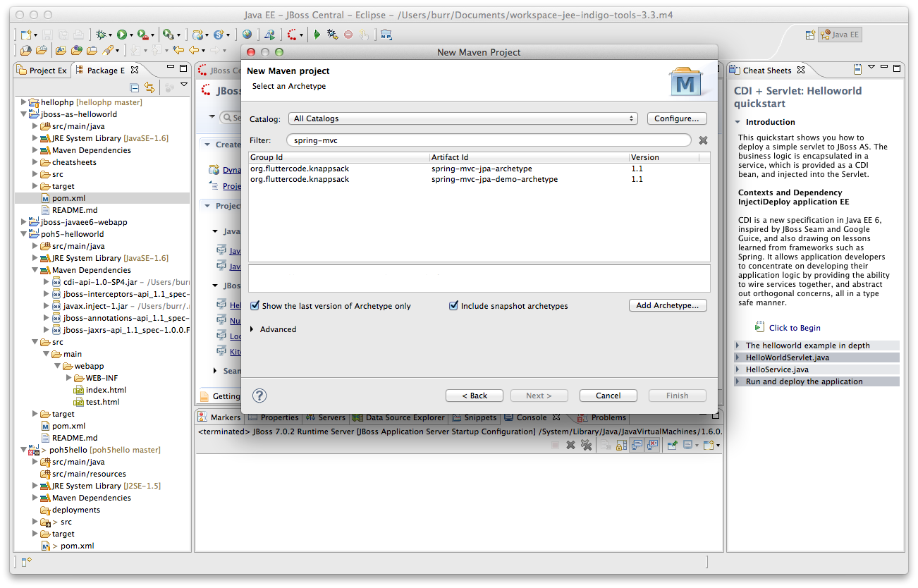Click the Click to Begin green arrow icon

point(759,327)
